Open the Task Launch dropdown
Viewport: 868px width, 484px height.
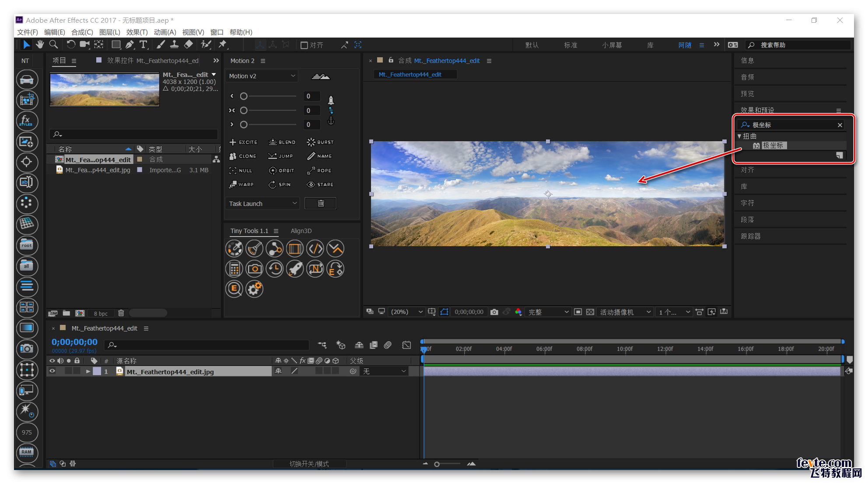pos(262,204)
